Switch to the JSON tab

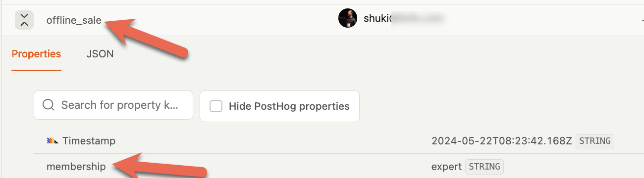(100, 54)
